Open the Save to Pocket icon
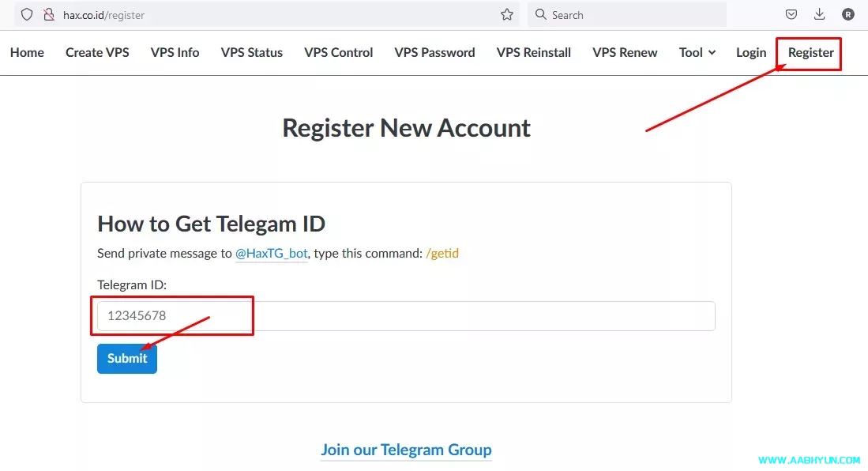This screenshot has width=868, height=471. coord(791,14)
